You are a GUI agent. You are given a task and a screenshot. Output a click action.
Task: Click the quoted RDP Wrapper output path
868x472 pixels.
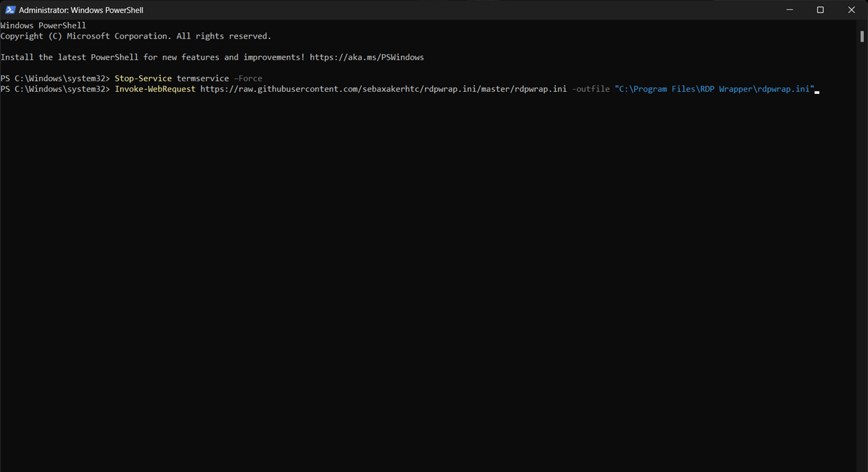tap(714, 89)
